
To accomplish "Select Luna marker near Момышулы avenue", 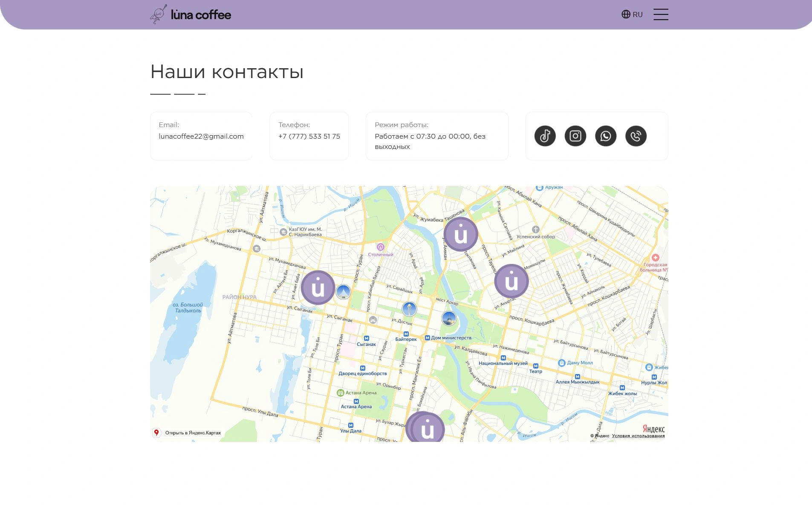I will point(511,281).
